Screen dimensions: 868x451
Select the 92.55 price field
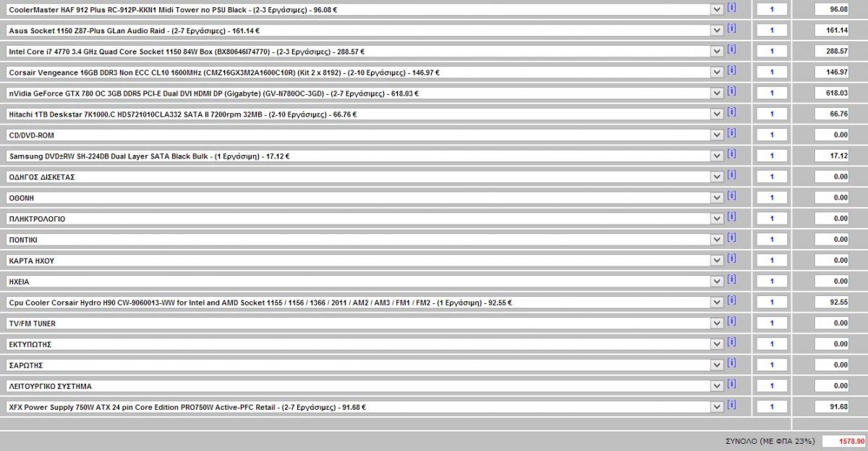(832, 303)
